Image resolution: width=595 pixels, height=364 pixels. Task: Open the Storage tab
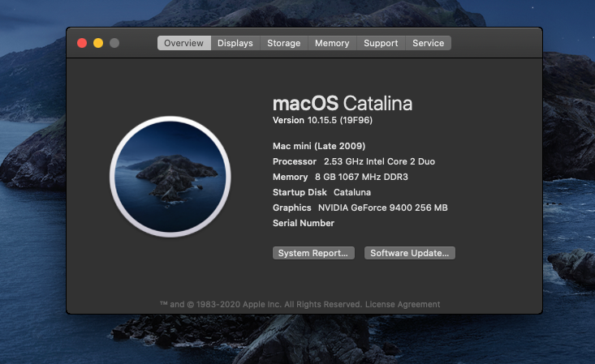point(284,43)
